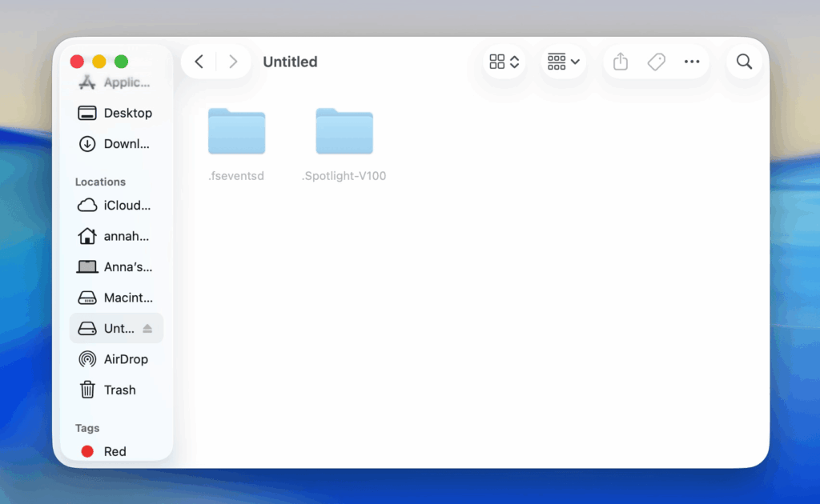820x504 pixels.
Task: Select Anna's computer in the sidebar
Action: (x=116, y=267)
